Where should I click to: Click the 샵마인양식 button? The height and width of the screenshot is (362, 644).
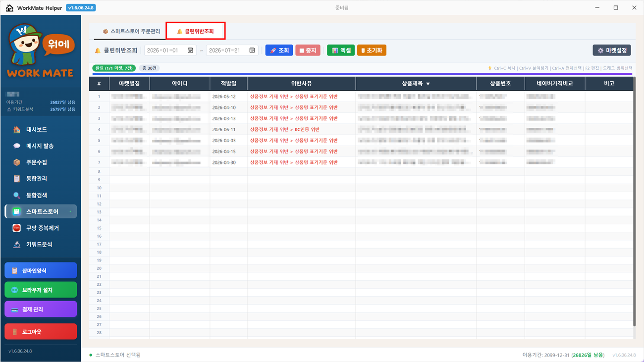[x=41, y=270]
